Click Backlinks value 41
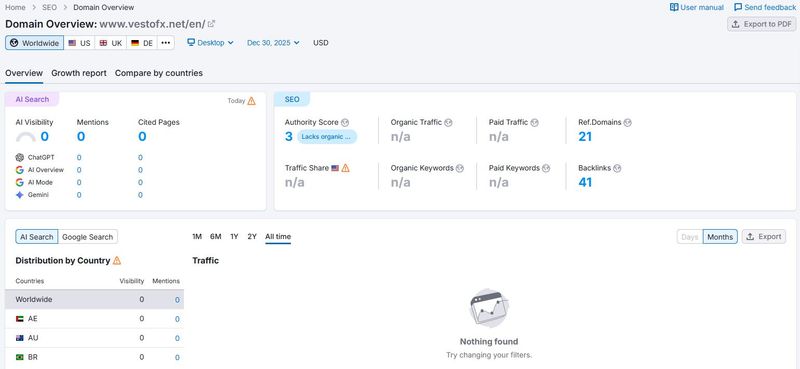The height and width of the screenshot is (369, 800). tap(585, 182)
